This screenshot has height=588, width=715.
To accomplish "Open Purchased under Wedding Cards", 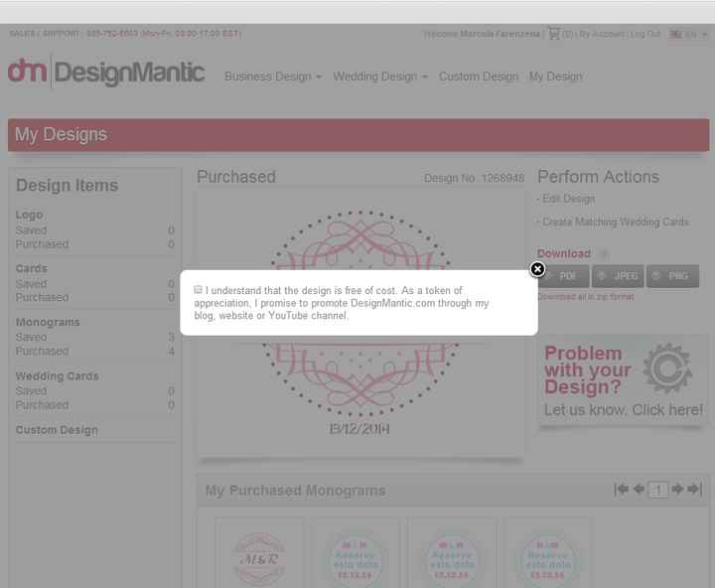I will (x=42, y=405).
